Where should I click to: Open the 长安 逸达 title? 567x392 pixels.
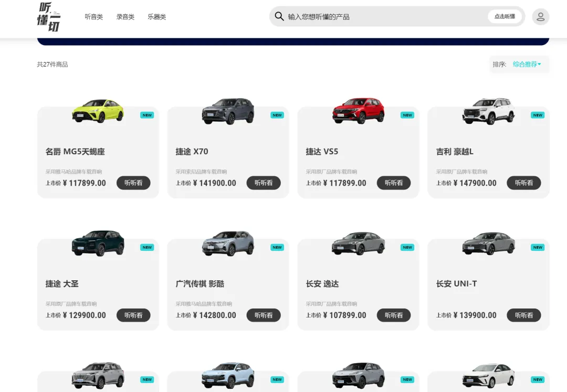pyautogui.click(x=322, y=284)
